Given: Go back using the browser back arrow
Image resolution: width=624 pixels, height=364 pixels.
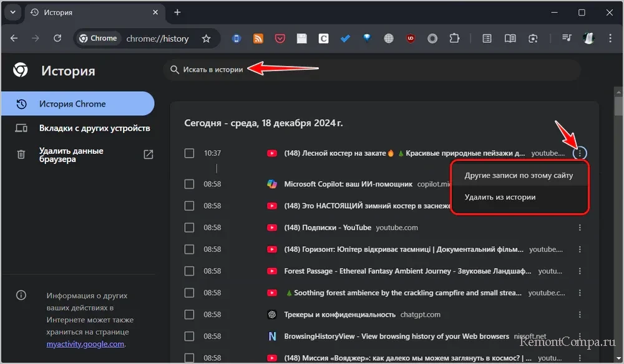Looking at the screenshot, I should 14,38.
